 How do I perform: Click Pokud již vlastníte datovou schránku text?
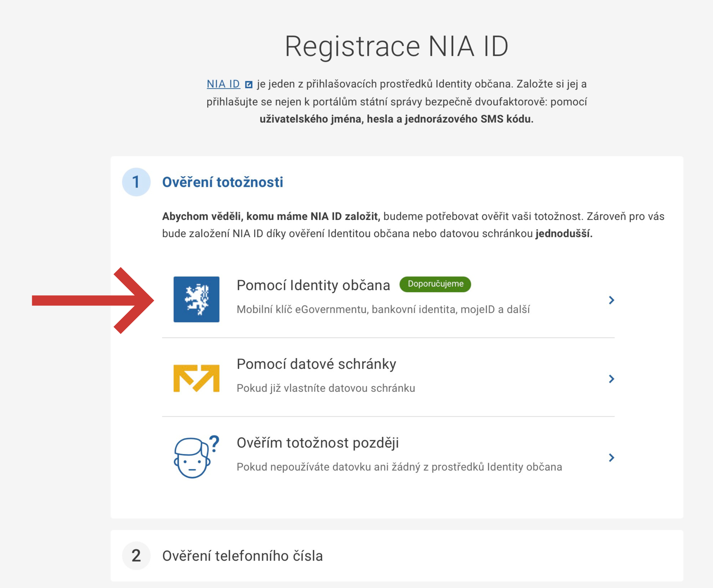(x=326, y=388)
